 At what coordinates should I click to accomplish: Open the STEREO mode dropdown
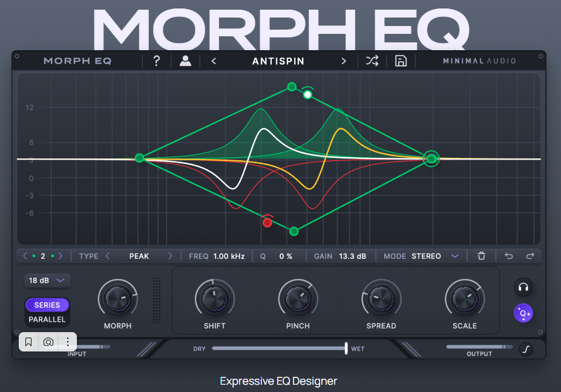click(x=435, y=256)
